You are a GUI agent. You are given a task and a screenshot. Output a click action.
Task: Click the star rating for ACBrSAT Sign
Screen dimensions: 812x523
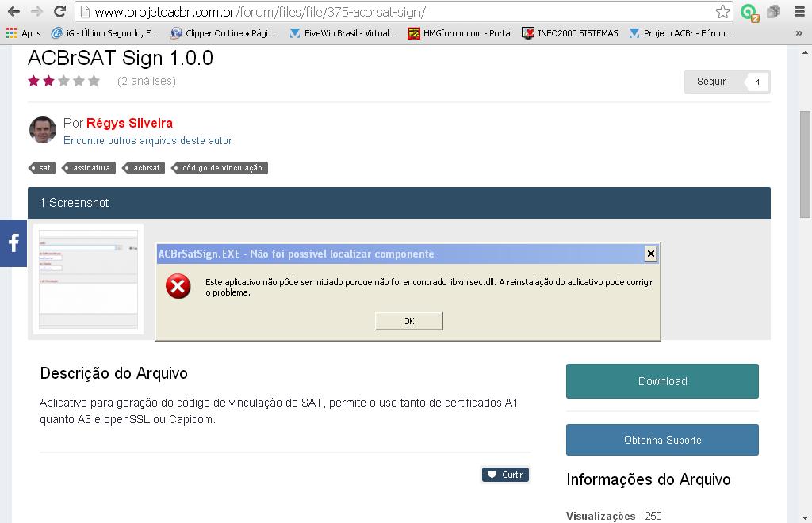64,81
